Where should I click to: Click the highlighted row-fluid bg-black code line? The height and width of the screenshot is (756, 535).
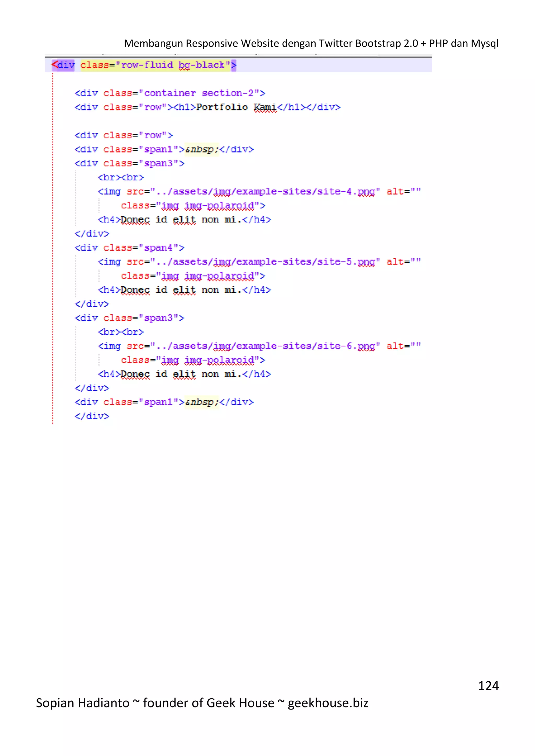point(238,65)
